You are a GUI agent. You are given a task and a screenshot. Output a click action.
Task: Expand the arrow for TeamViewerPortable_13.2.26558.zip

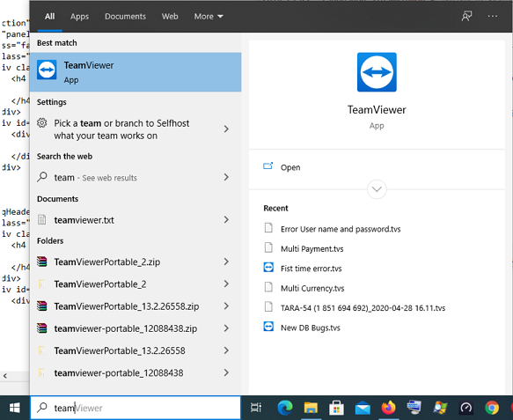[226, 306]
